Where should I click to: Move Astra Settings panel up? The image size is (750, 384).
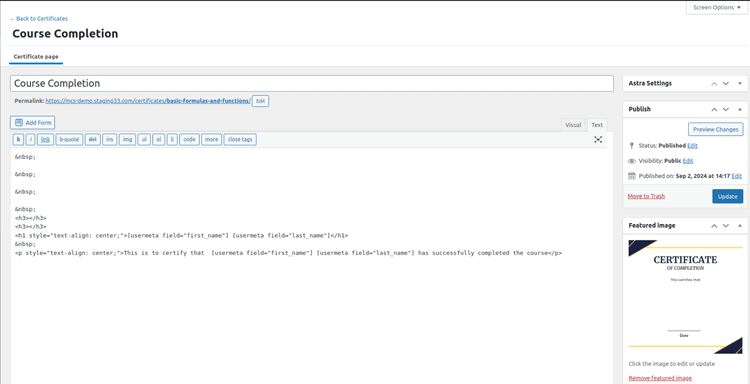(x=714, y=83)
